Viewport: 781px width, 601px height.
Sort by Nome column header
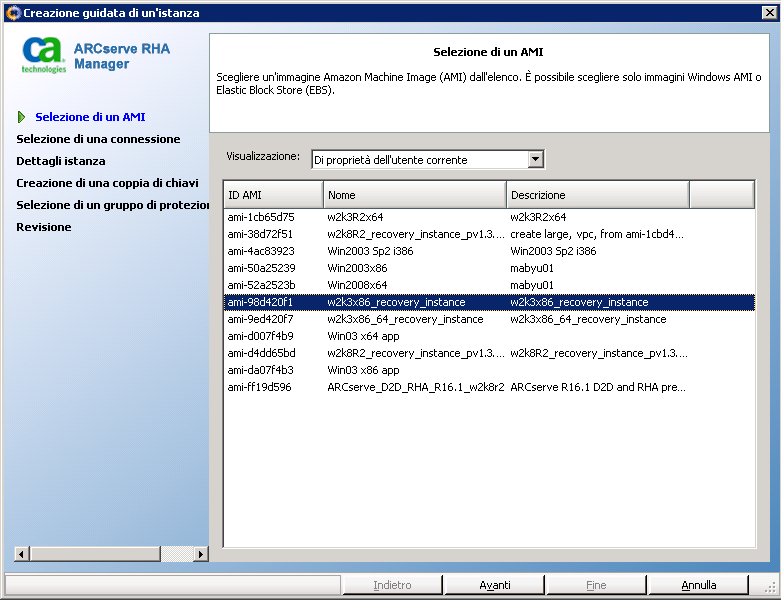(414, 195)
